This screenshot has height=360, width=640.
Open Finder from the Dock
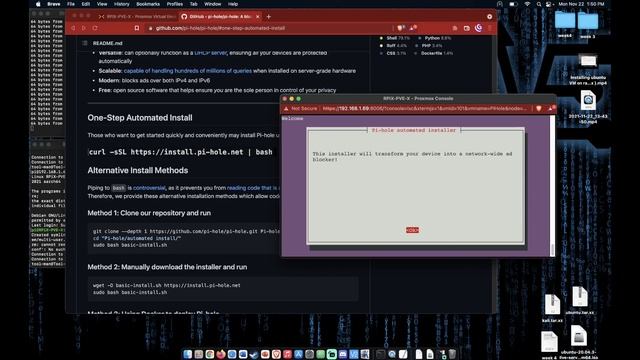click(x=187, y=354)
